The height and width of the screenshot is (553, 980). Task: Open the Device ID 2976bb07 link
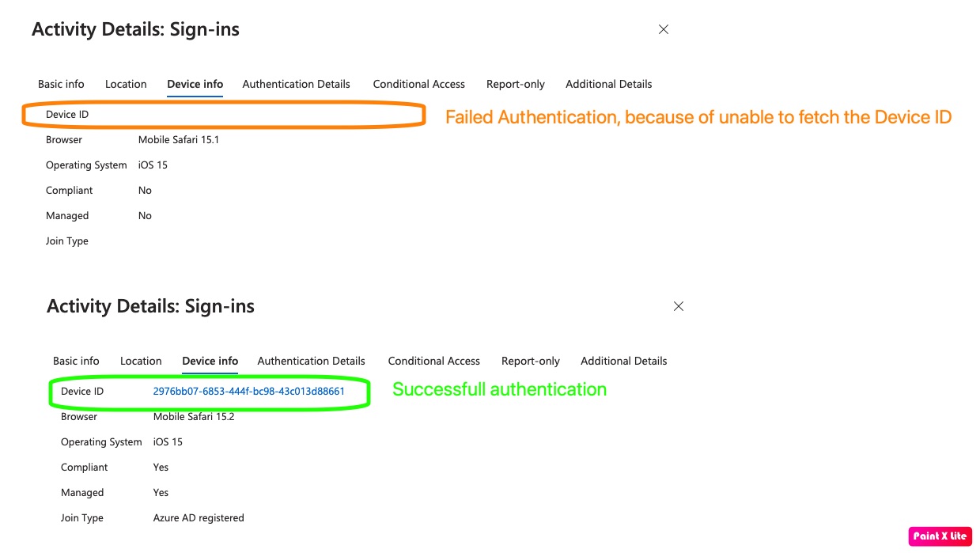248,392
